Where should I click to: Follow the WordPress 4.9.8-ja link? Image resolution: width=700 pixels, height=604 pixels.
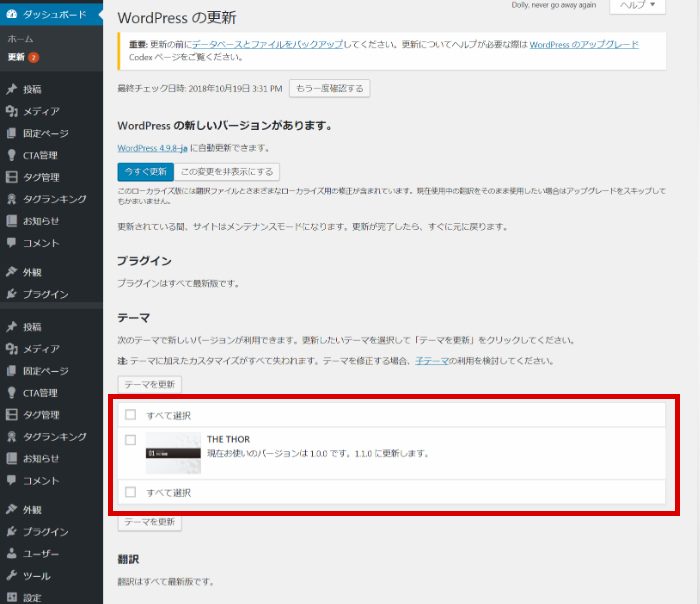(151, 148)
